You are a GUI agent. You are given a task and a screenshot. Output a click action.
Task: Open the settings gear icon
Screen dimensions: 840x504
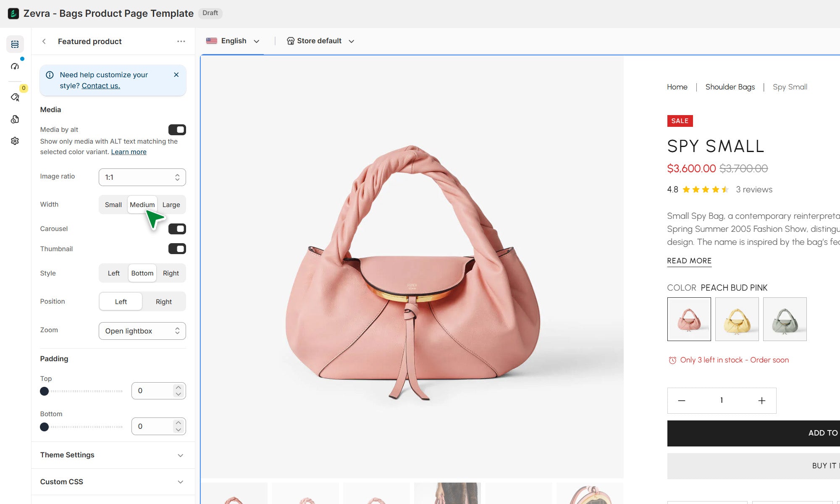coord(15,141)
